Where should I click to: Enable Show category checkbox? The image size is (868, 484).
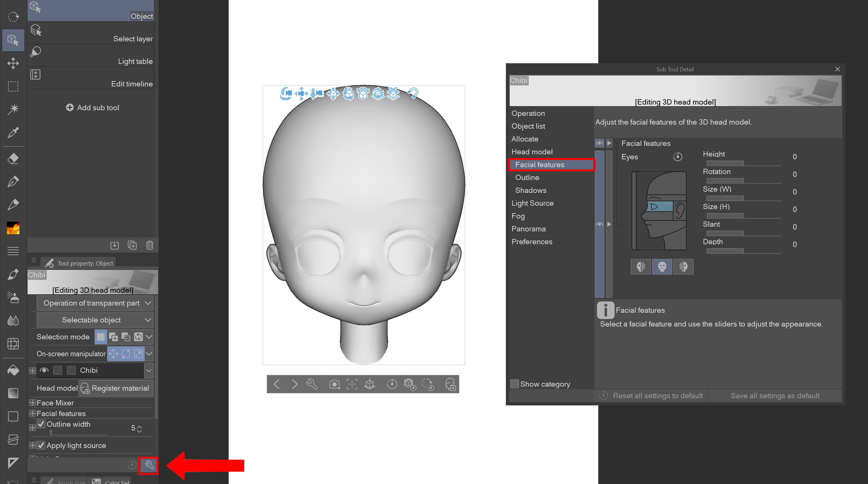point(514,384)
